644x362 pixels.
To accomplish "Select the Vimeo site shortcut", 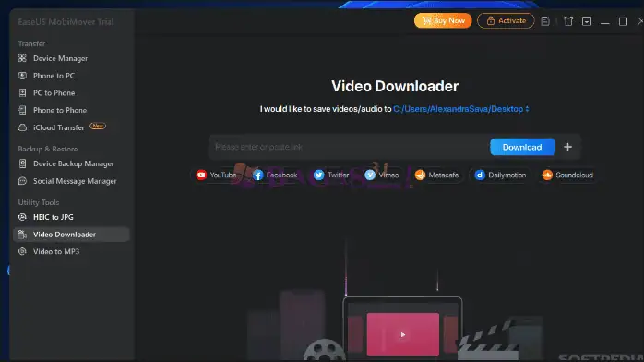I will (382, 175).
